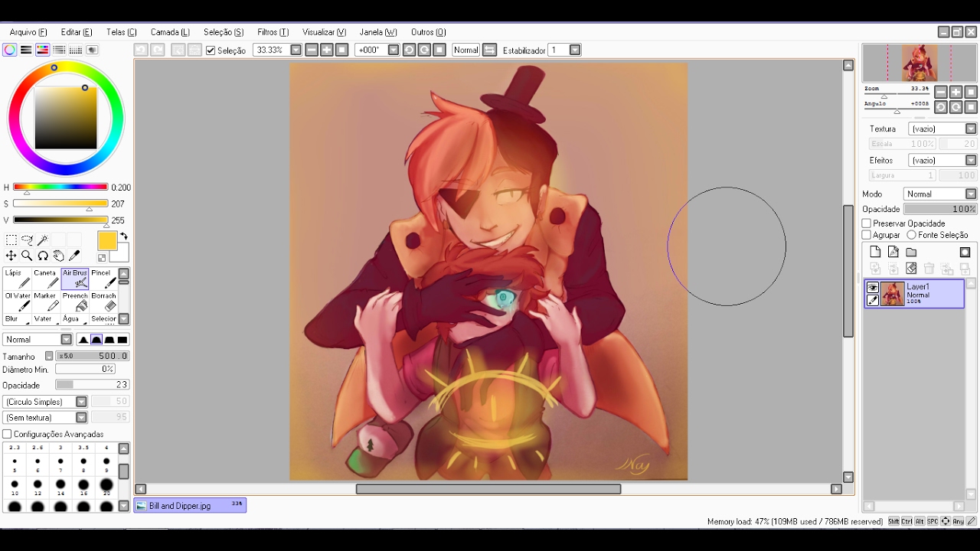
Task: Choose the magic wand tool
Action: [x=43, y=240]
